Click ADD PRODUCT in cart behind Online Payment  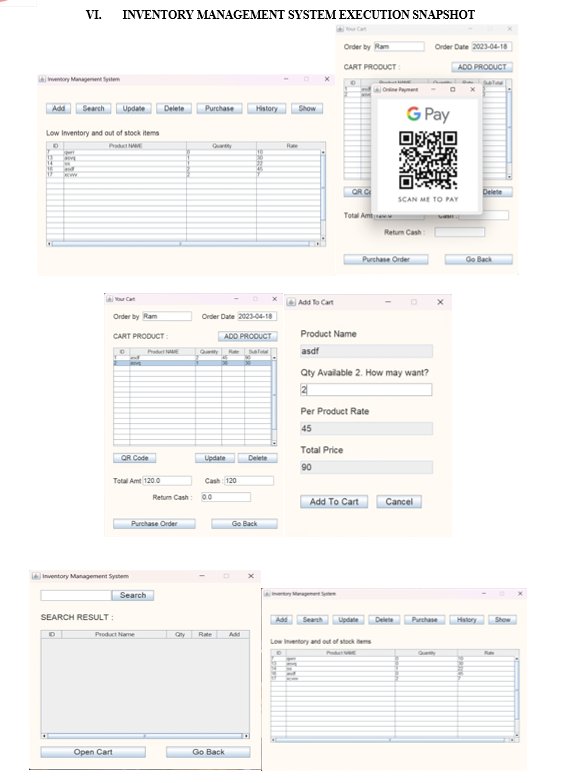[x=482, y=67]
